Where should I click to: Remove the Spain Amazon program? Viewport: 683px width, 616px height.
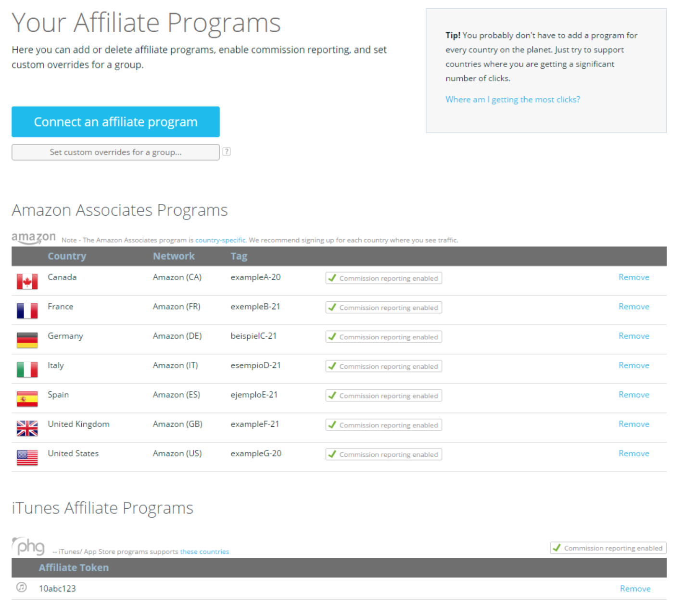[634, 395]
